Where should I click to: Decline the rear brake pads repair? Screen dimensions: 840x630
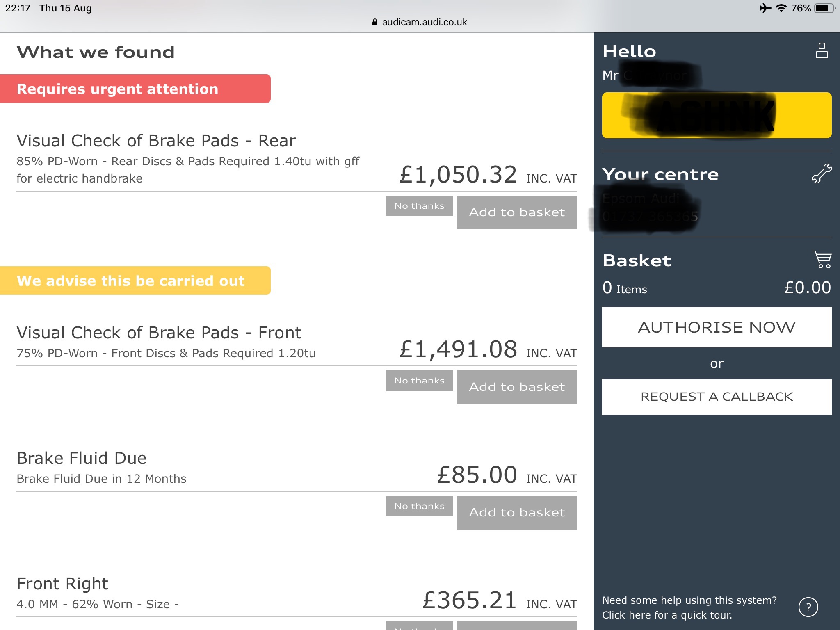pyautogui.click(x=419, y=206)
